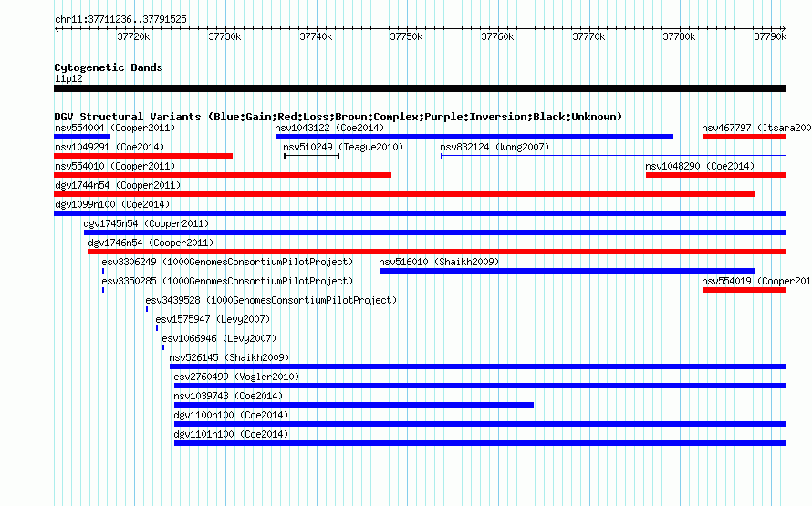Click the 37720k ruler tick label
This screenshot has height=506, width=812.
pyautogui.click(x=133, y=36)
